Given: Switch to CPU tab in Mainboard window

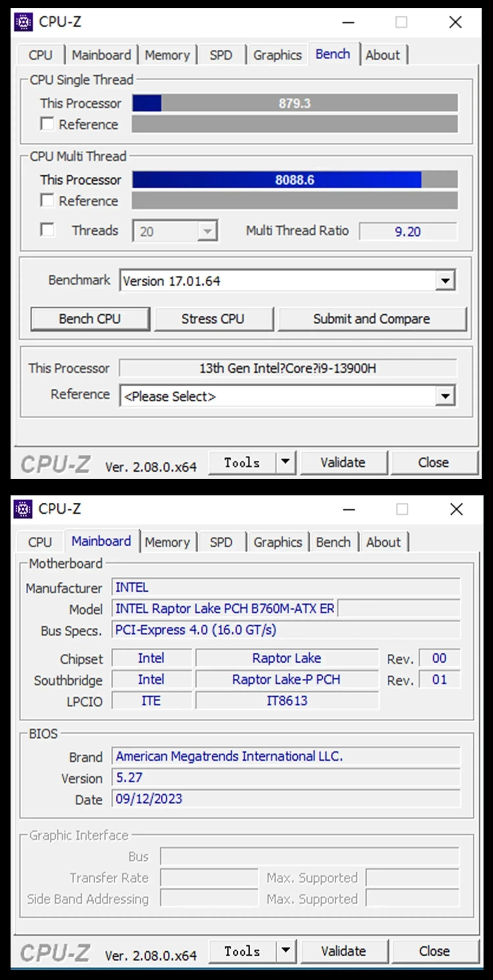Looking at the screenshot, I should pos(40,542).
